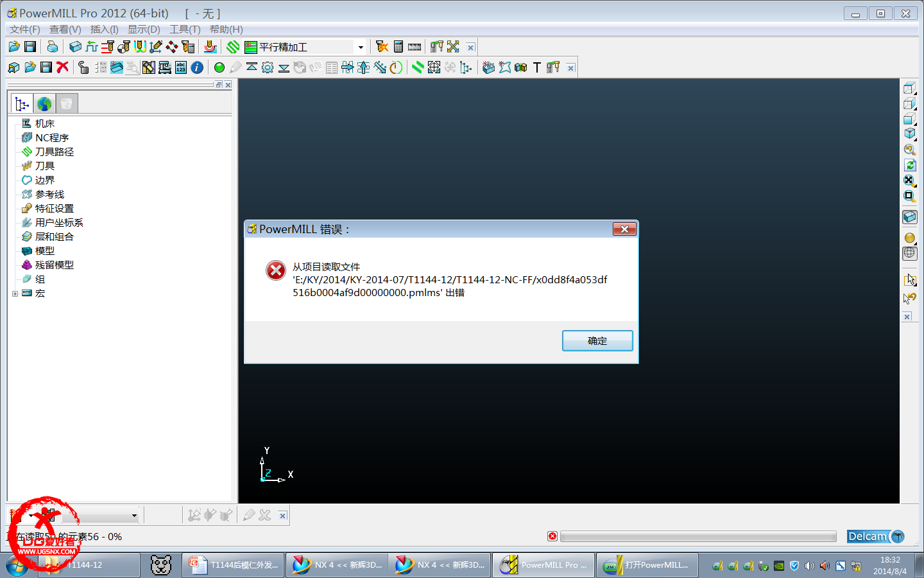Close the top toolbar with its X
Screen dimensions: 924x578
point(470,48)
